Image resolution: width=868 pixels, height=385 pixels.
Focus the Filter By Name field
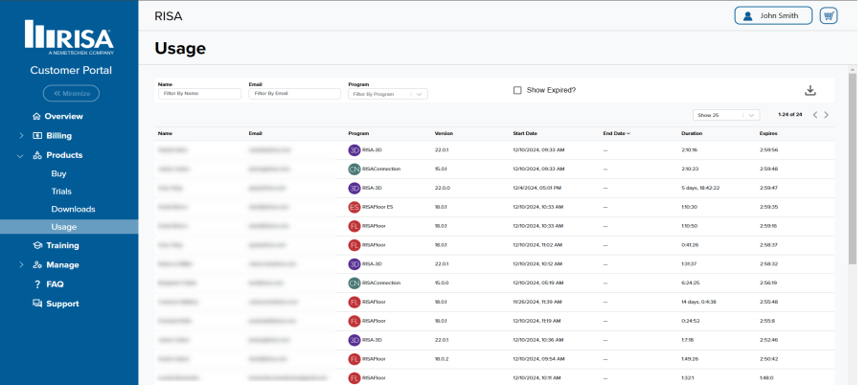(x=199, y=94)
